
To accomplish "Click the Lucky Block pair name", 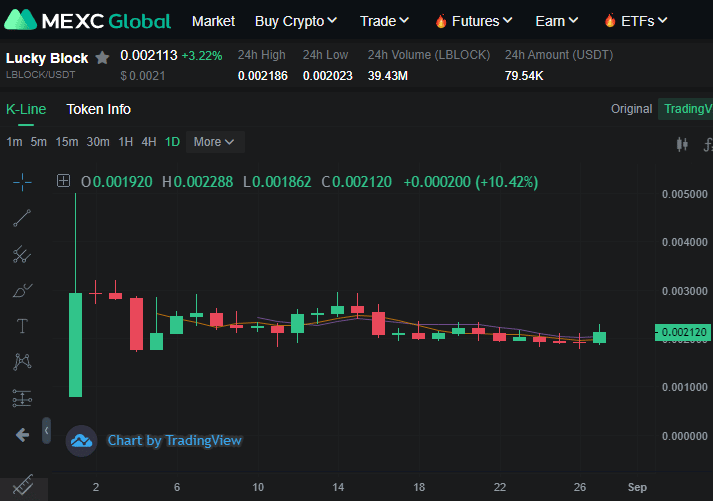I will click(47, 58).
